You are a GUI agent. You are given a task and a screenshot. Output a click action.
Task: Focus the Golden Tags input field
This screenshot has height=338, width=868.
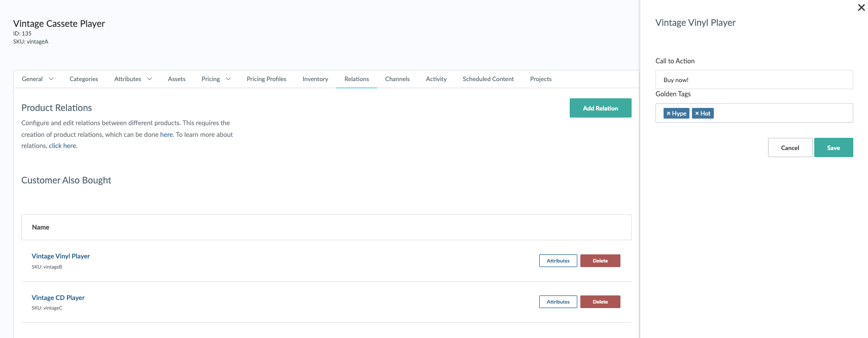(x=781, y=113)
